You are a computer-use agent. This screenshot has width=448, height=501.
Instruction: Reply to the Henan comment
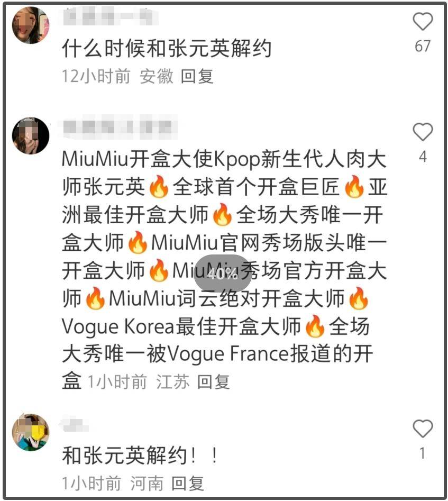(x=188, y=483)
